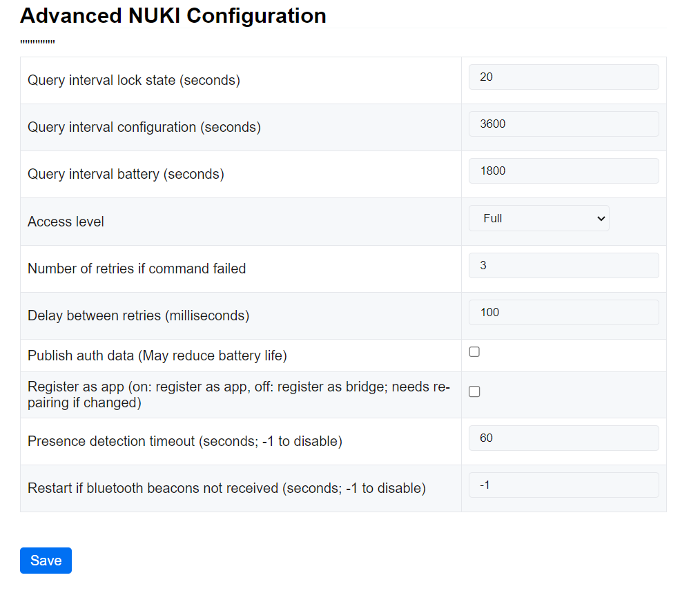The height and width of the screenshot is (593, 700).
Task: Toggle registration mode via its row label
Action: coord(237,394)
